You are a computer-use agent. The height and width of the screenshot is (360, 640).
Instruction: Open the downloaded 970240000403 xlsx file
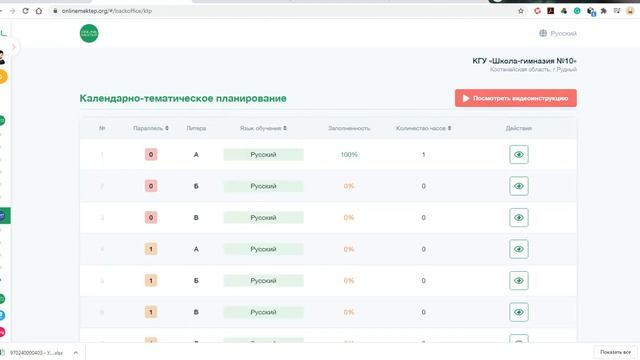click(x=36, y=353)
